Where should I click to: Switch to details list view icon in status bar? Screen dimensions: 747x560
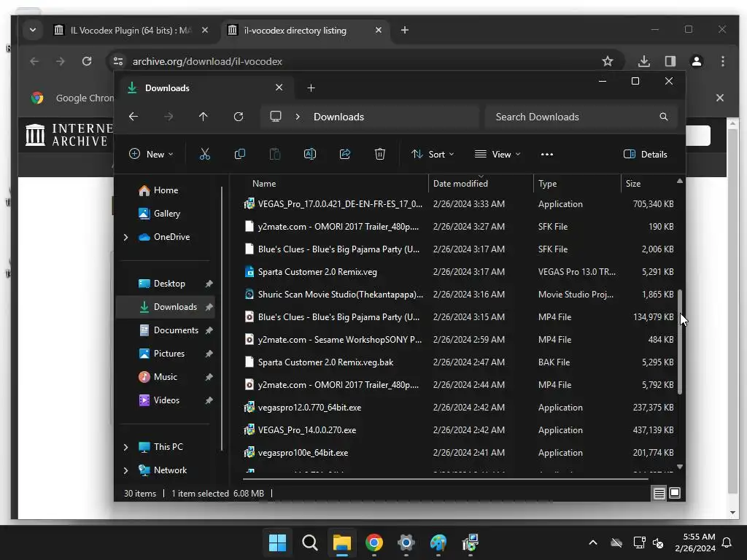tap(659, 494)
